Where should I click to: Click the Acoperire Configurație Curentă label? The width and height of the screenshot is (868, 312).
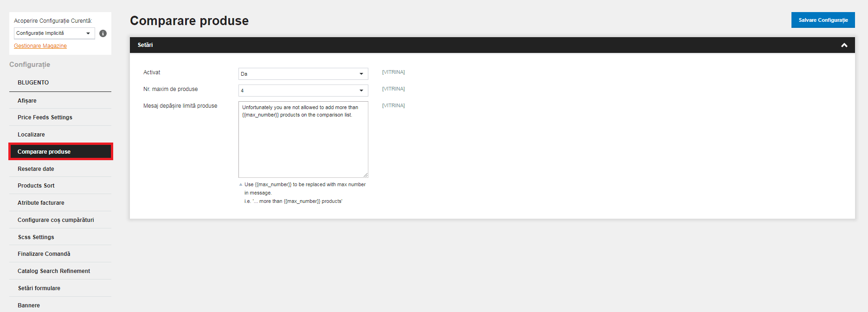coord(53,21)
